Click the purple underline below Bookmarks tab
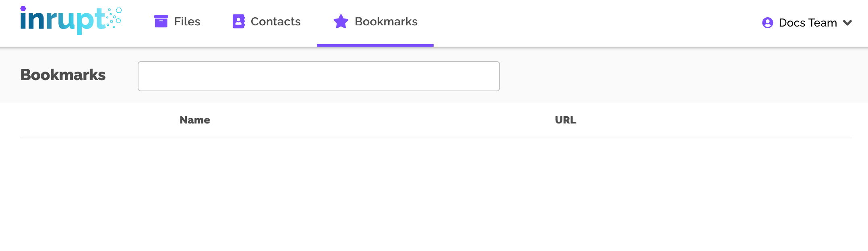The width and height of the screenshot is (868, 251). coord(375,45)
